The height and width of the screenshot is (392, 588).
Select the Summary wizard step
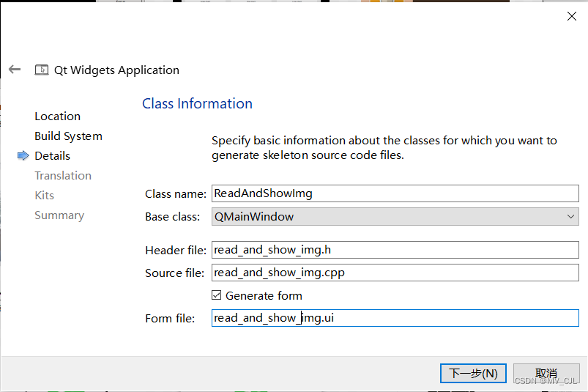59,215
